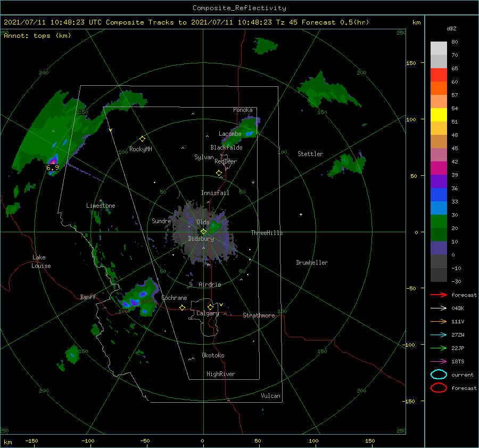Click the Limestone label
479x448 pixels.
pyautogui.click(x=101, y=206)
